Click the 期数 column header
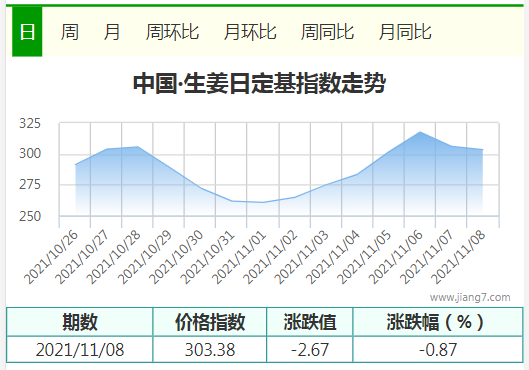 (x=80, y=322)
